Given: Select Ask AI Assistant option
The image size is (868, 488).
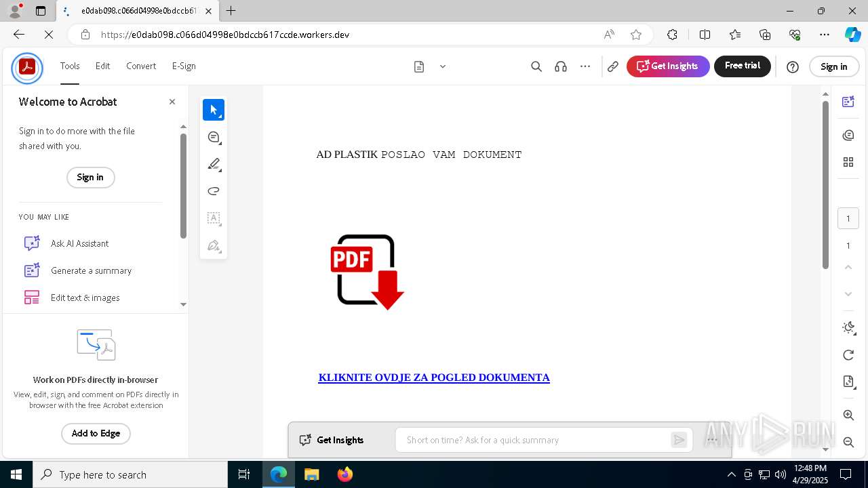Looking at the screenshot, I should pyautogui.click(x=79, y=243).
